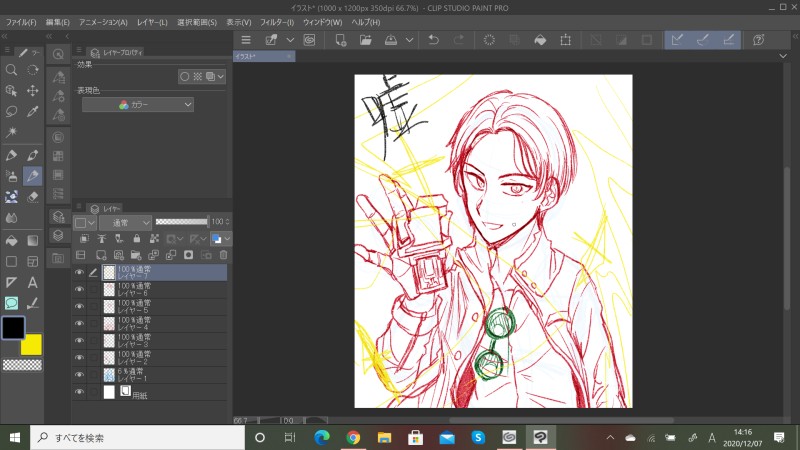Hide layer レイヤー 4 with eye icon
The height and width of the screenshot is (450, 800).
(x=79, y=323)
